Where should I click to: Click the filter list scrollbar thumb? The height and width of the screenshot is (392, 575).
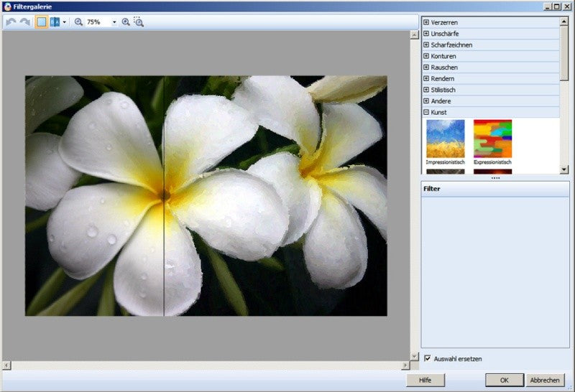564,54
